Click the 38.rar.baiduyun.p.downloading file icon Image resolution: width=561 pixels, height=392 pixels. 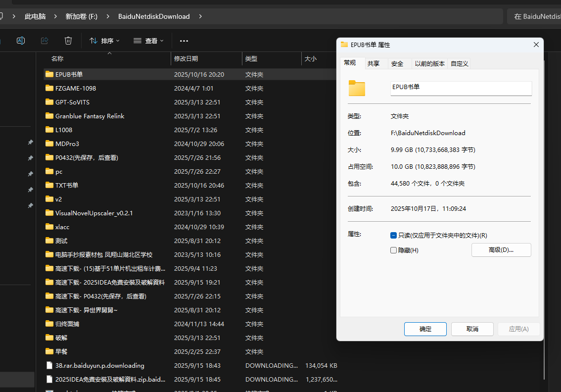49,365
